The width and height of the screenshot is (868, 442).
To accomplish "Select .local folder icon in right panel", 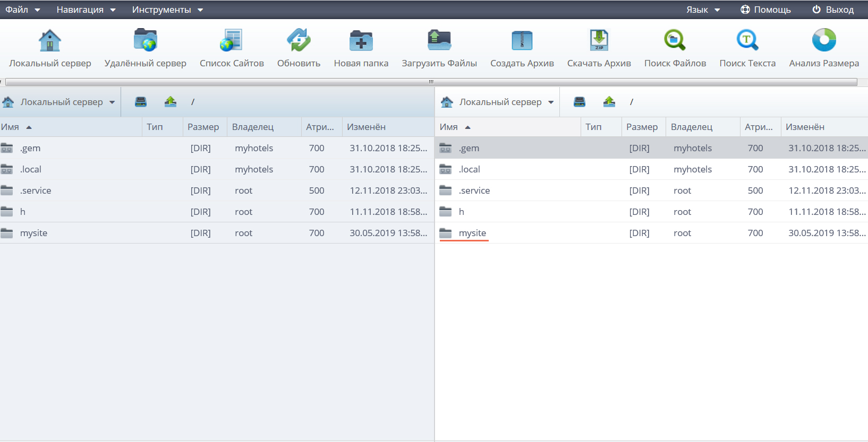I will (x=446, y=169).
